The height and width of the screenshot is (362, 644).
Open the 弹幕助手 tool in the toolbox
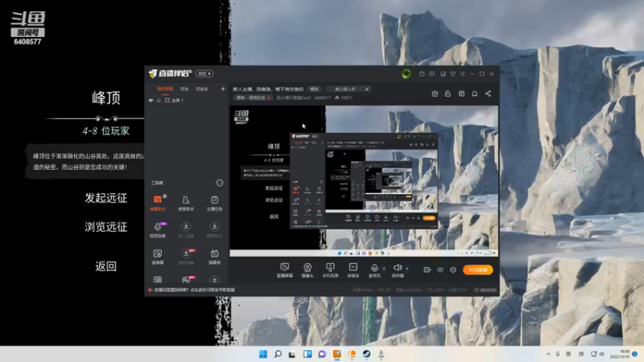[x=158, y=203]
